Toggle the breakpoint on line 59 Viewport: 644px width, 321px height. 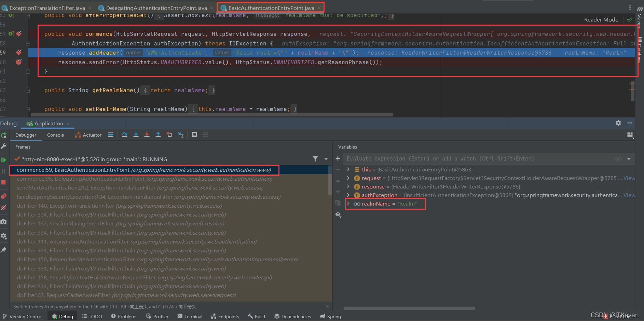click(18, 52)
